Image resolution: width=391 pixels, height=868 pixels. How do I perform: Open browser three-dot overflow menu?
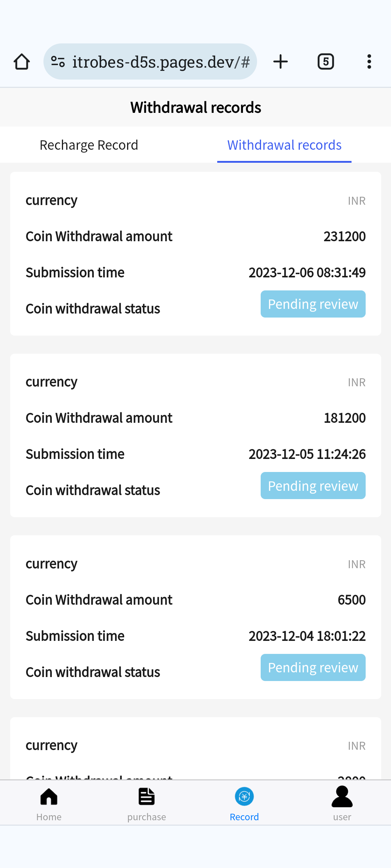point(369,62)
